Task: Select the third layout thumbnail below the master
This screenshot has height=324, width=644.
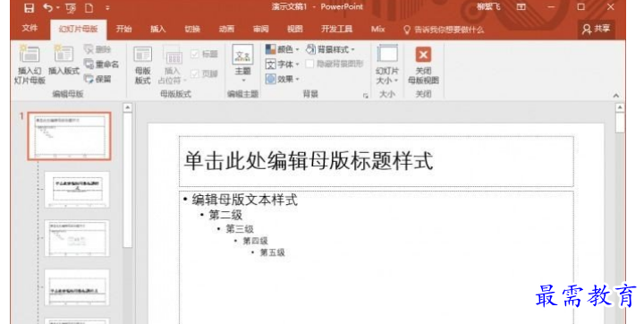Action: coord(77,287)
